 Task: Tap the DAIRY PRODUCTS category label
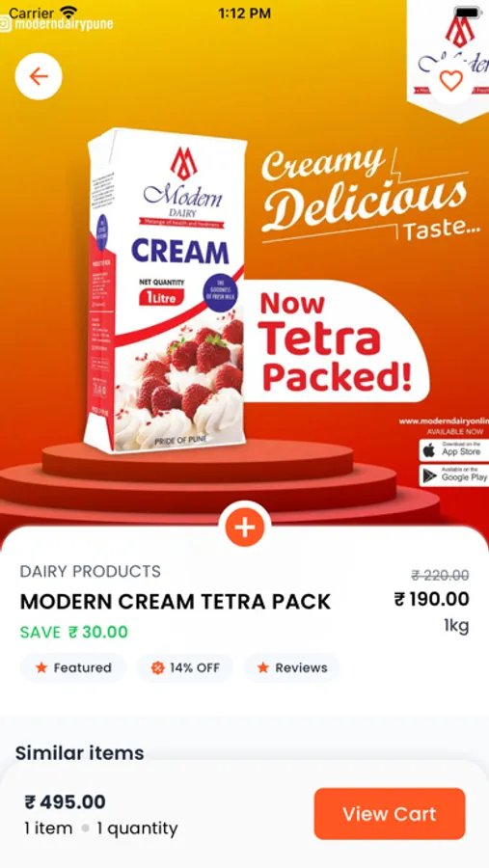coord(91,571)
